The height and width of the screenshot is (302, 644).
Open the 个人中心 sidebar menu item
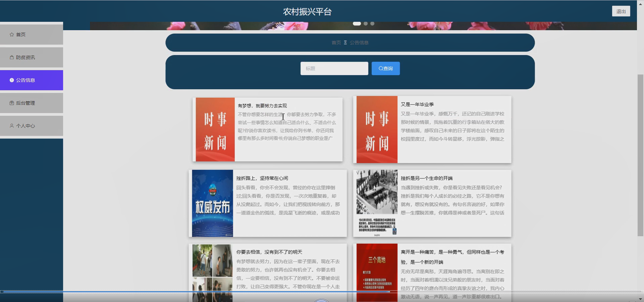tap(32, 126)
